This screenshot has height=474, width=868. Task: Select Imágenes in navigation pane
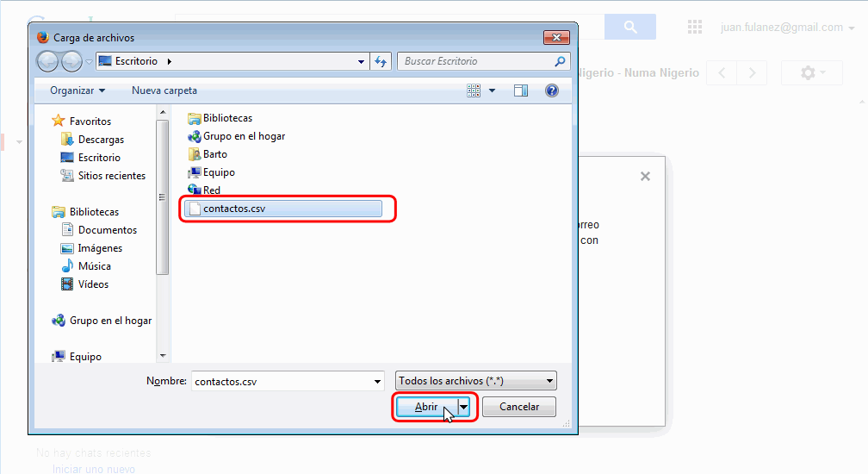pyautogui.click(x=92, y=248)
